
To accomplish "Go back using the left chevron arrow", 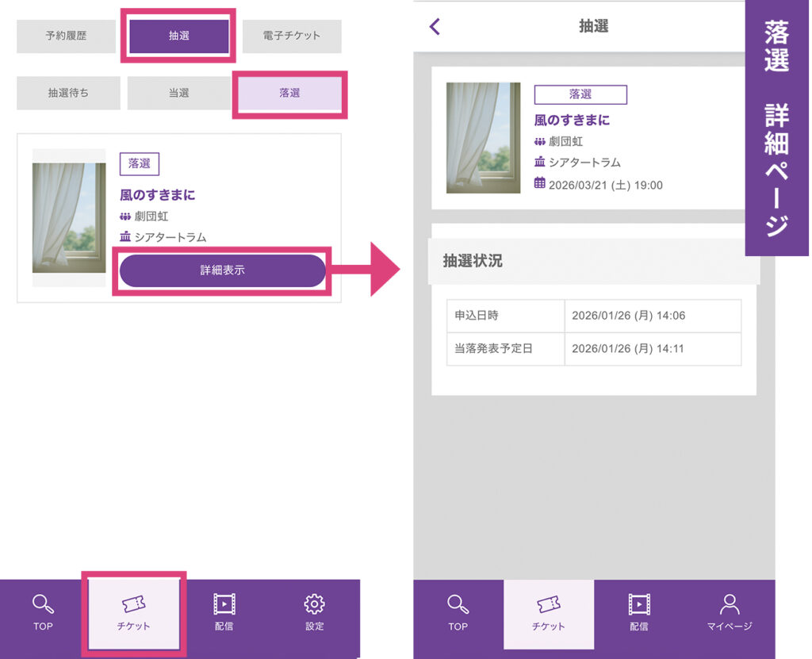I will point(435,26).
